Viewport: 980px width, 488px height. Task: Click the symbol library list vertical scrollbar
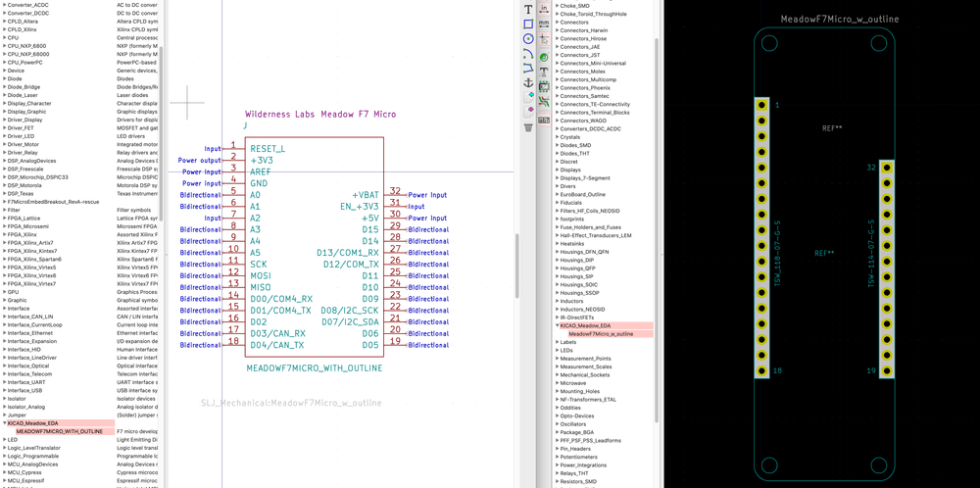click(162, 134)
